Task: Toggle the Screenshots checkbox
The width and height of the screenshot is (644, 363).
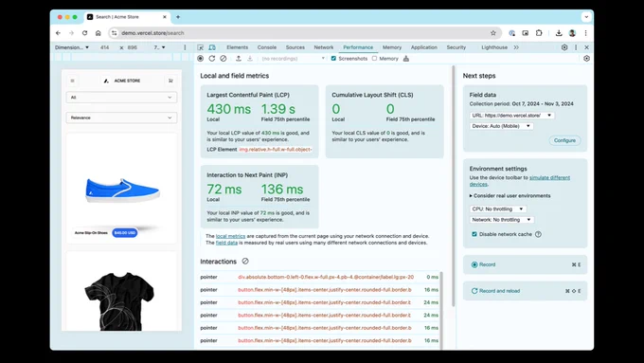Action: point(333,59)
